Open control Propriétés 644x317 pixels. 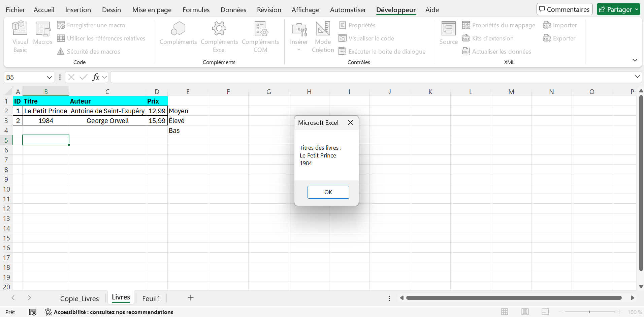pos(357,25)
